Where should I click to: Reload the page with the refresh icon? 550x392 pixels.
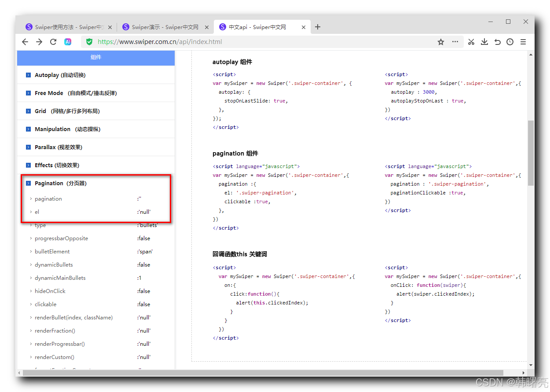tap(53, 42)
